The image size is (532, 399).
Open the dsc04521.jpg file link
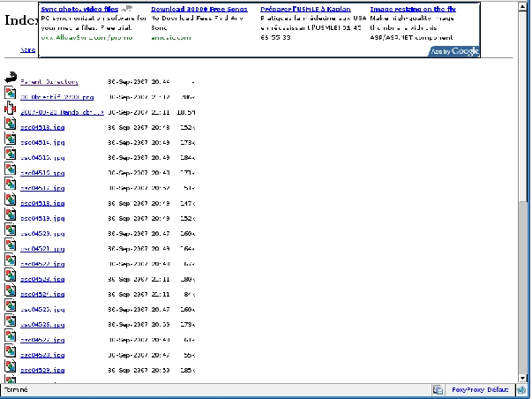(42, 249)
